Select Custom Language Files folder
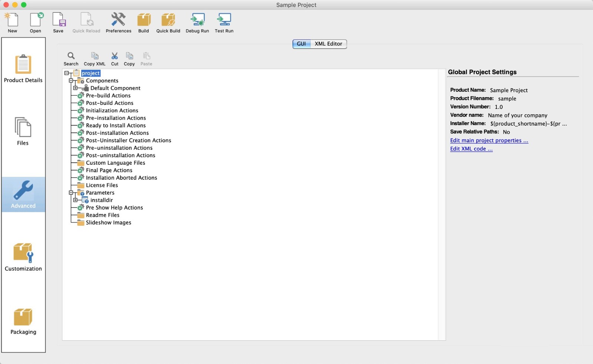This screenshot has height=364, width=593. pos(116,163)
